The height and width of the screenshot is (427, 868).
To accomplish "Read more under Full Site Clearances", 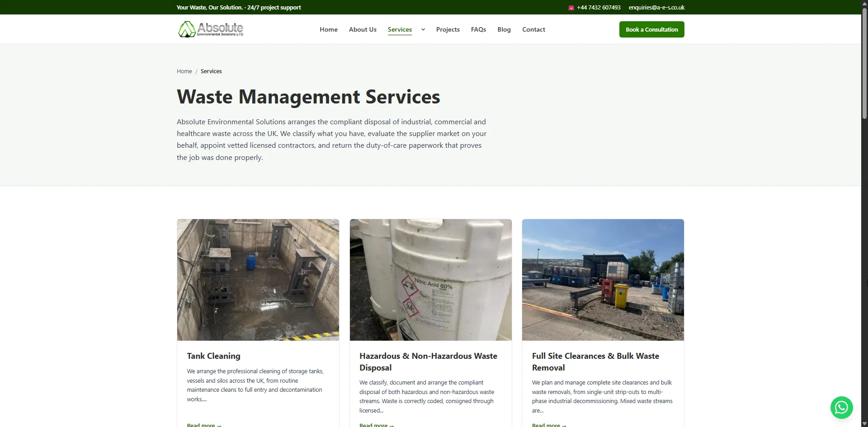I will (x=549, y=425).
